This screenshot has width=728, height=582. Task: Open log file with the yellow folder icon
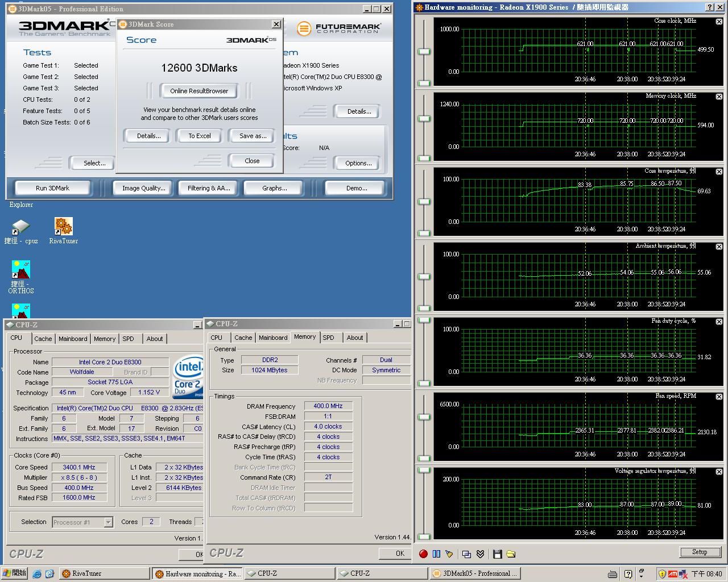(x=511, y=554)
